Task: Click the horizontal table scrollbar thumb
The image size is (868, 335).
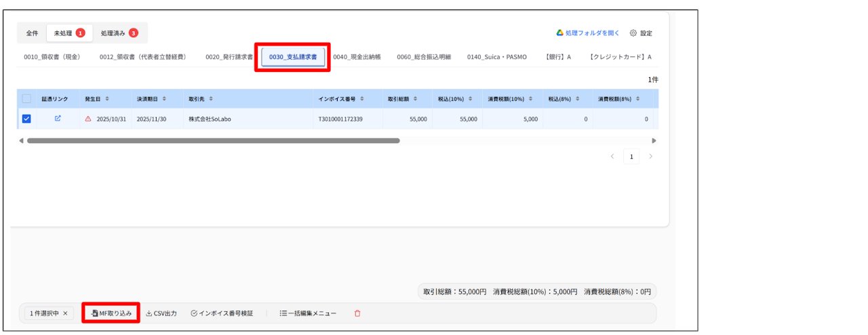Action: (213, 141)
